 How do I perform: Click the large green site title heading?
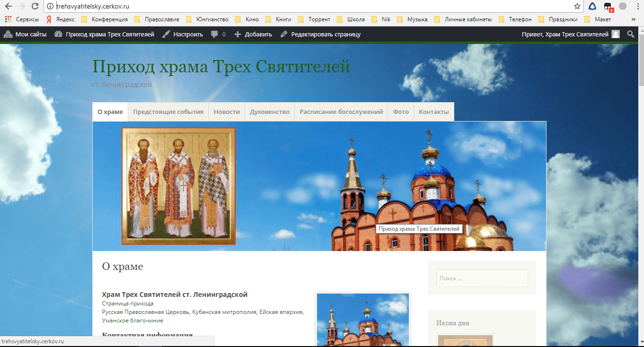pyautogui.click(x=221, y=67)
